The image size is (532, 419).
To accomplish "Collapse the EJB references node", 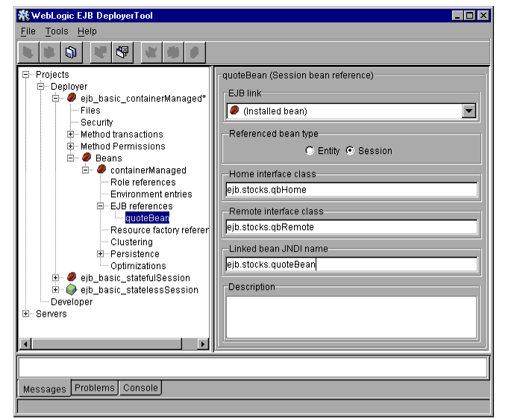I will tap(101, 206).
